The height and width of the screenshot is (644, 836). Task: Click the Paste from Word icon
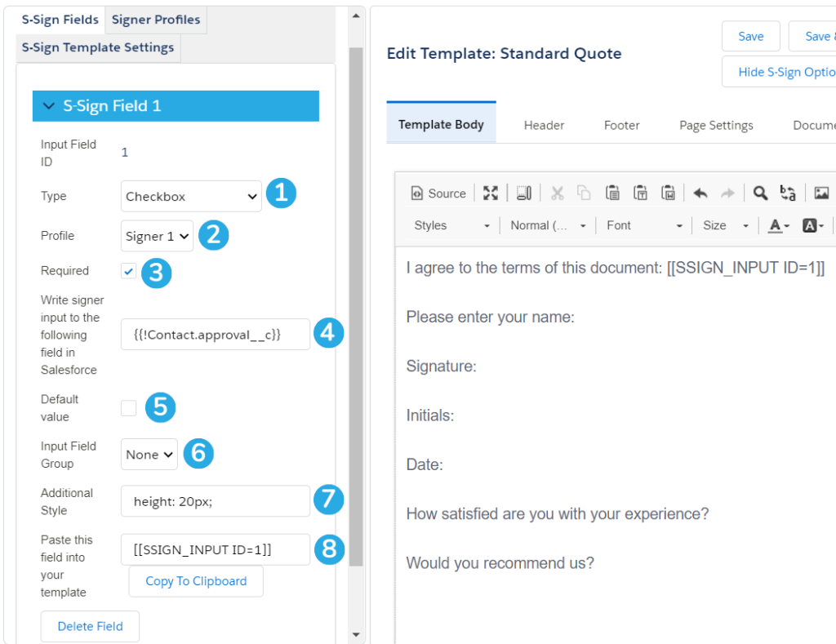669,193
